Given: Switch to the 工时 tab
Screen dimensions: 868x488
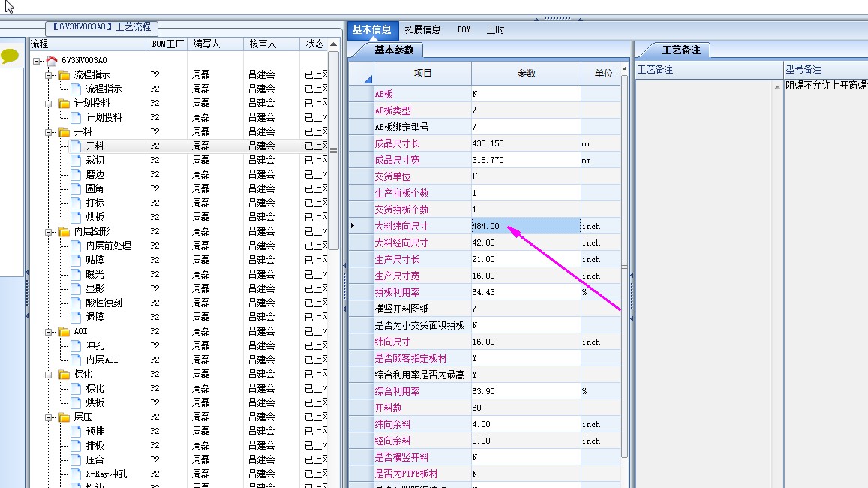Looking at the screenshot, I should [495, 30].
